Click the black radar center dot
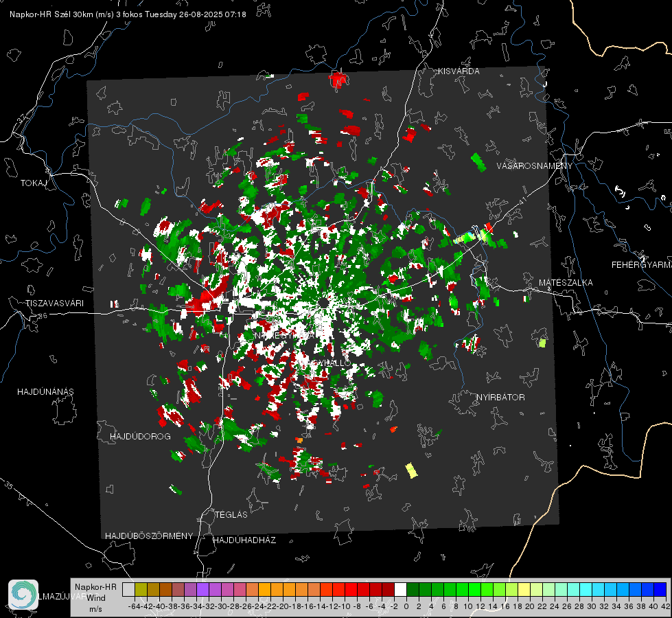The image size is (672, 618). coord(323,303)
